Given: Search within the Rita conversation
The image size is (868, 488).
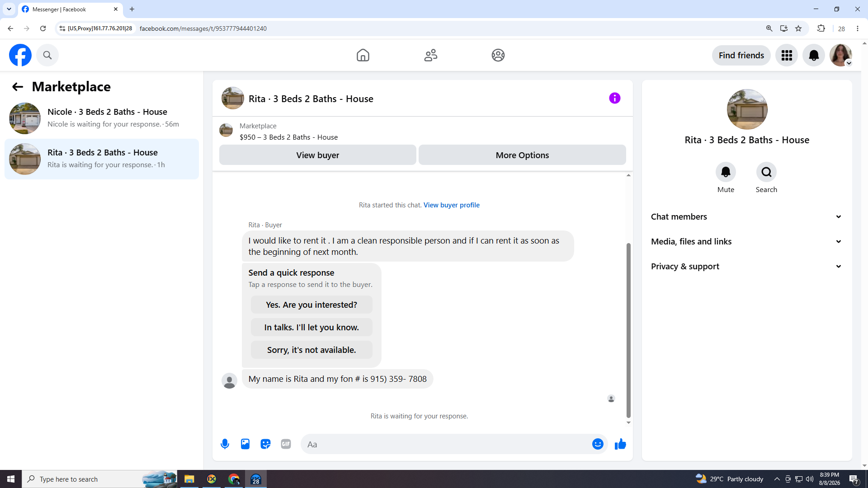Looking at the screenshot, I should [766, 172].
